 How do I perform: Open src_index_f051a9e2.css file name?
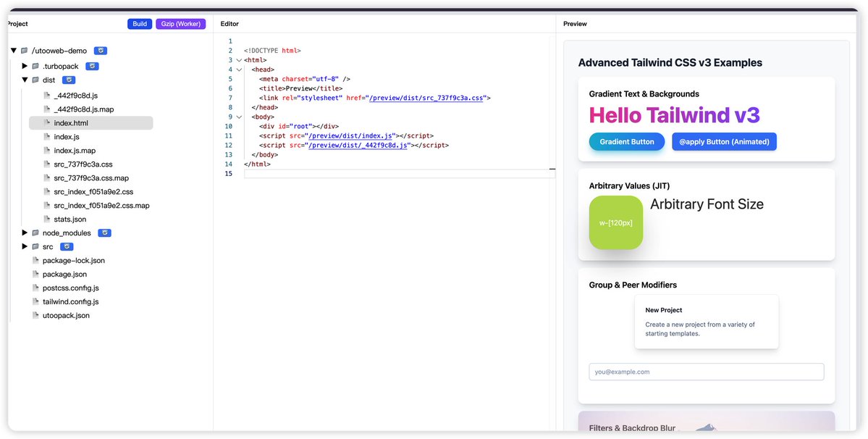click(93, 192)
